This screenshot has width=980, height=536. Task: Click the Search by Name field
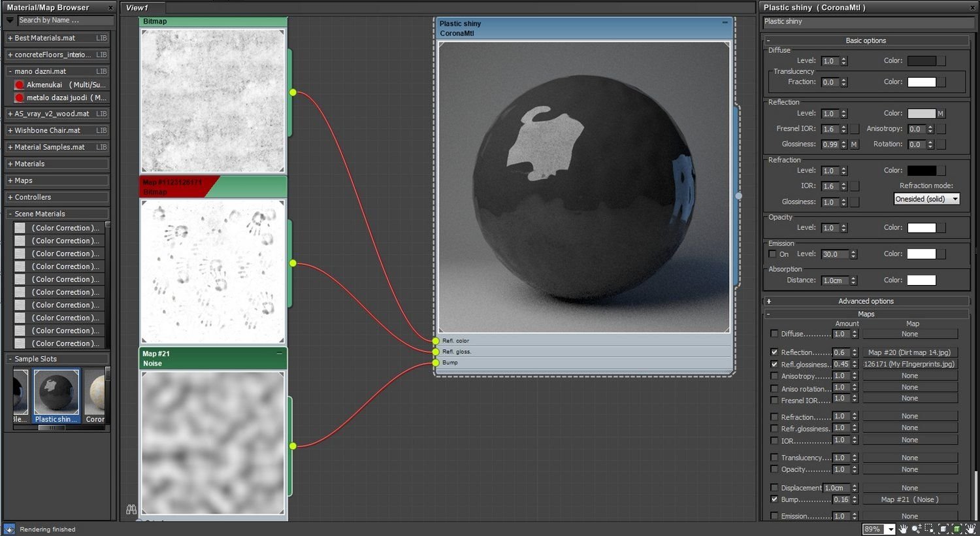[x=64, y=21]
